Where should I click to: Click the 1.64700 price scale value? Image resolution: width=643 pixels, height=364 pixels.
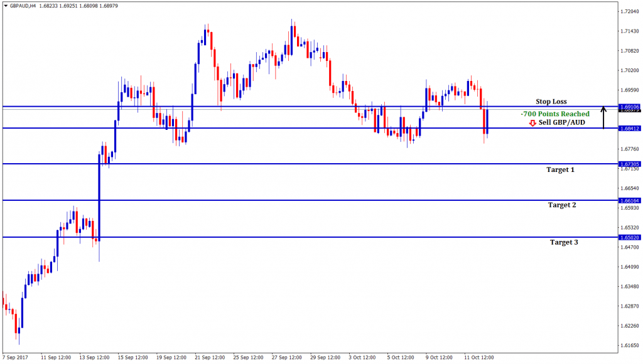click(630, 247)
